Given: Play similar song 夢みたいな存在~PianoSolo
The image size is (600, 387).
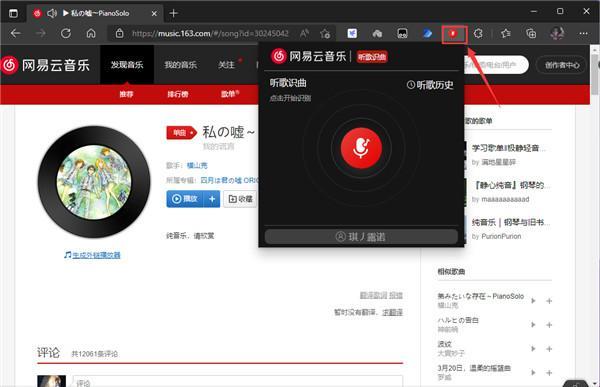Looking at the screenshot, I should pyautogui.click(x=533, y=301).
